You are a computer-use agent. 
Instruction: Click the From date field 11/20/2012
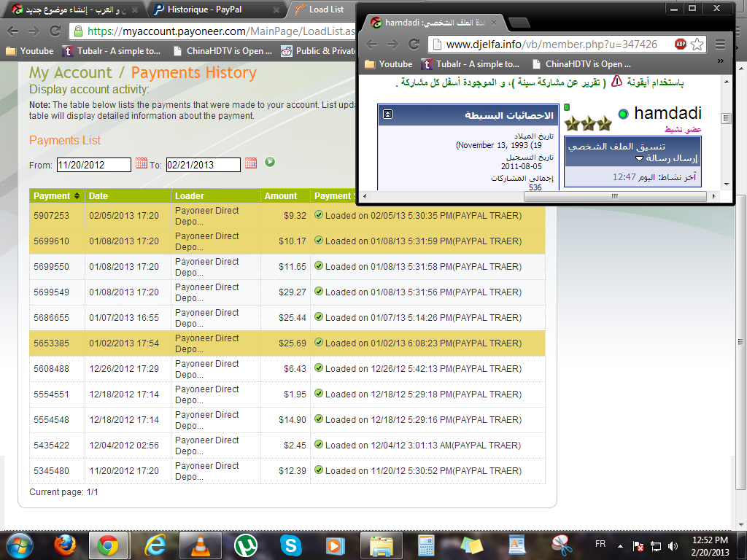[94, 165]
